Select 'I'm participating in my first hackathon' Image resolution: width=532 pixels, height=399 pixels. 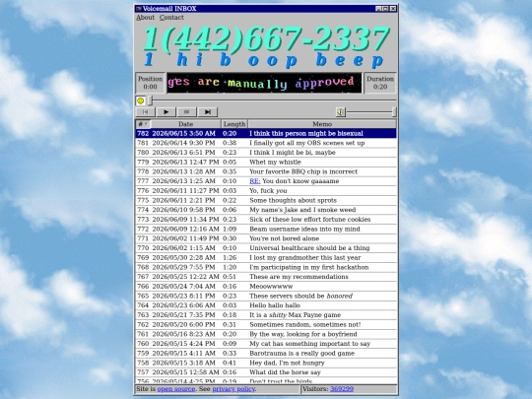[x=266, y=267]
